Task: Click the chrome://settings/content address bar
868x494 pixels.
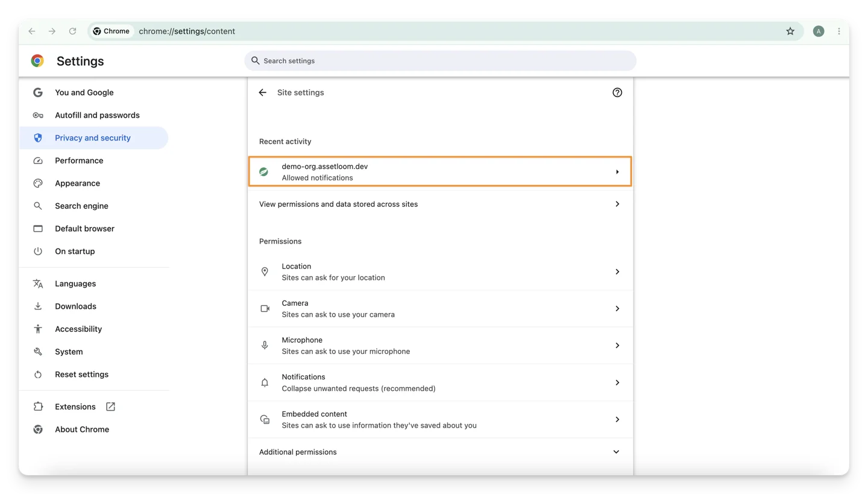Action: coord(446,31)
